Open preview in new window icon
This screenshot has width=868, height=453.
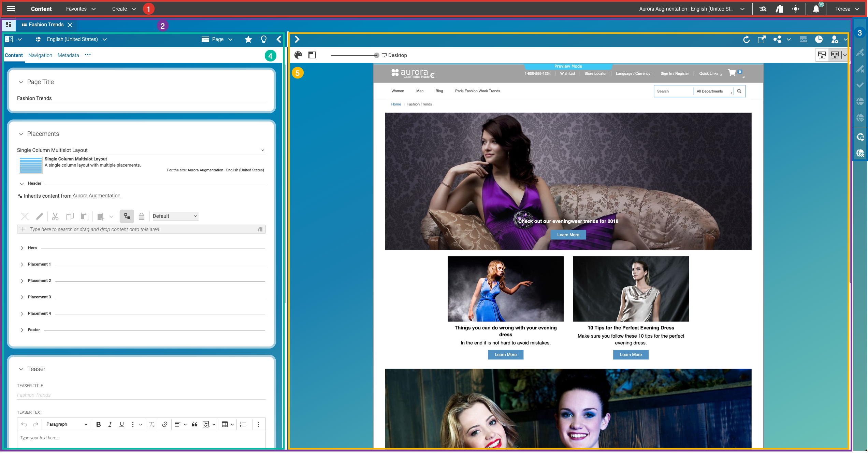coord(762,39)
